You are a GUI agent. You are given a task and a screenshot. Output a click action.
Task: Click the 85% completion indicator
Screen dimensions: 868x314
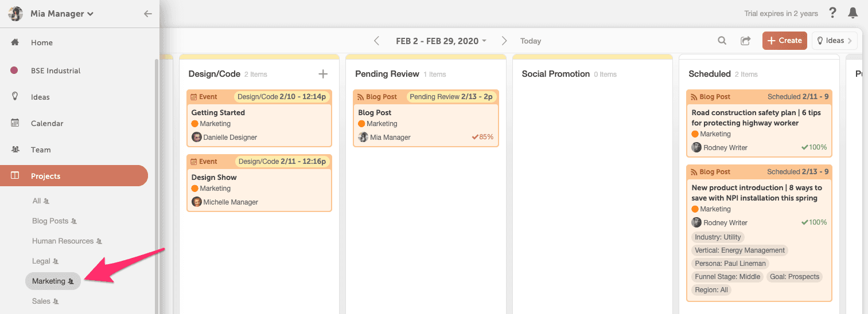coord(482,137)
